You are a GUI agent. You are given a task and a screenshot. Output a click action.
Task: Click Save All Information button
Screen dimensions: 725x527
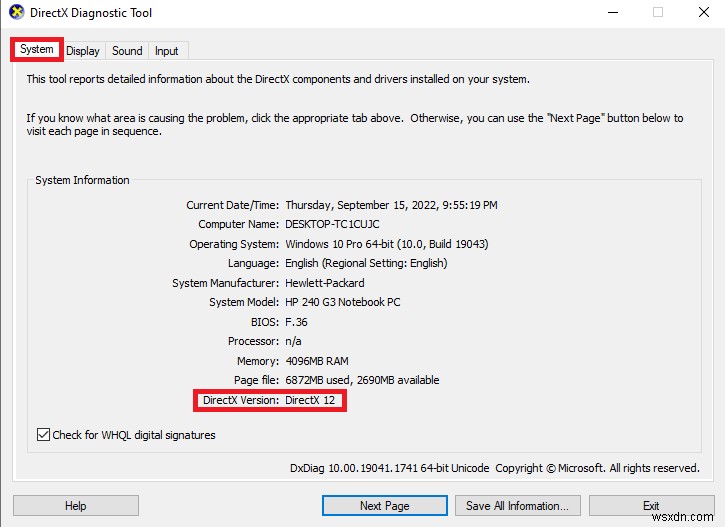coord(518,506)
